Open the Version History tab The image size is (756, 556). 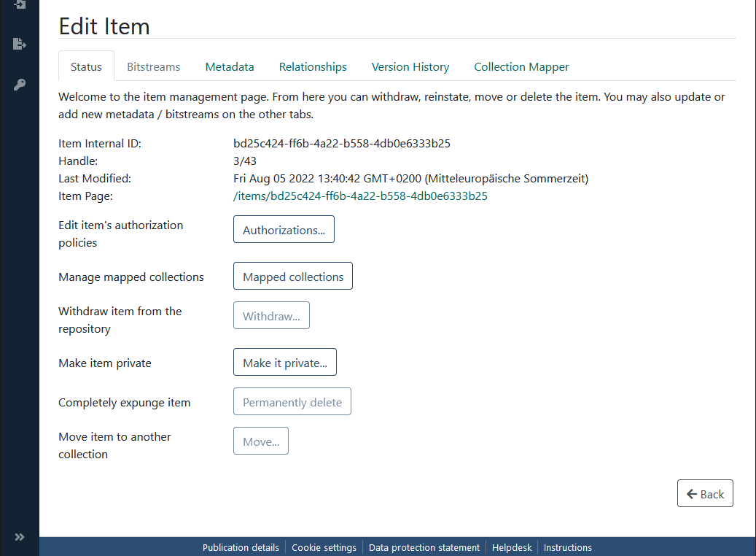(x=410, y=66)
